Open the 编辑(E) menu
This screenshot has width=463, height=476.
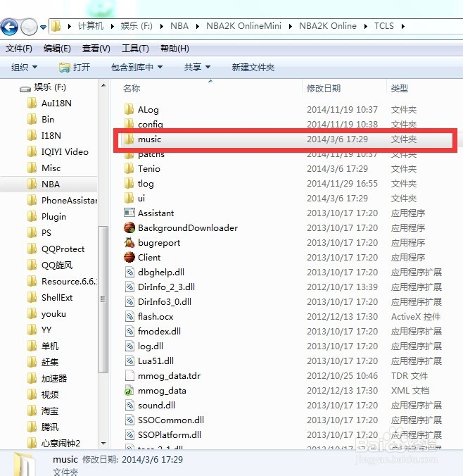pos(57,49)
